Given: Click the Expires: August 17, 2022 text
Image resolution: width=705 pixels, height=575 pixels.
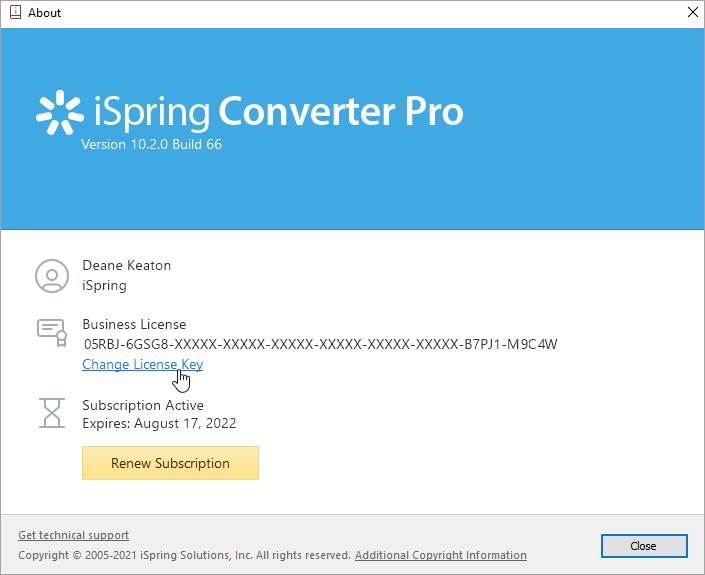Looking at the screenshot, I should tap(159, 423).
